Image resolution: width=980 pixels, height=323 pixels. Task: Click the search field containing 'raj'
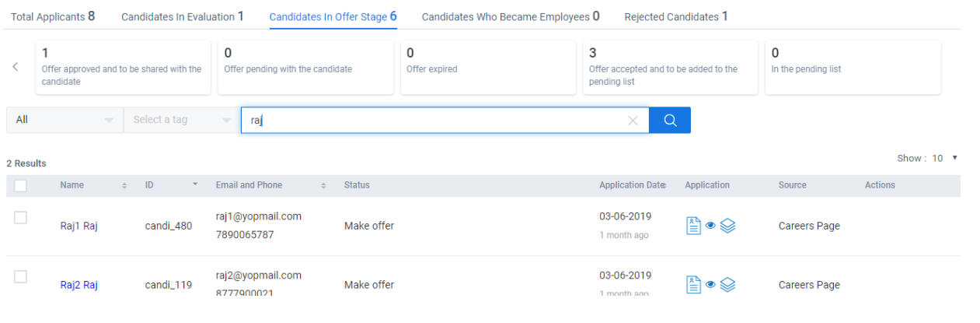[x=435, y=120]
